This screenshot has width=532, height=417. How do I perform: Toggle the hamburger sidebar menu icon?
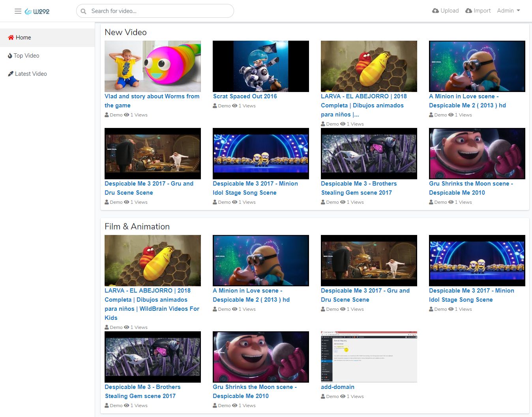18,11
